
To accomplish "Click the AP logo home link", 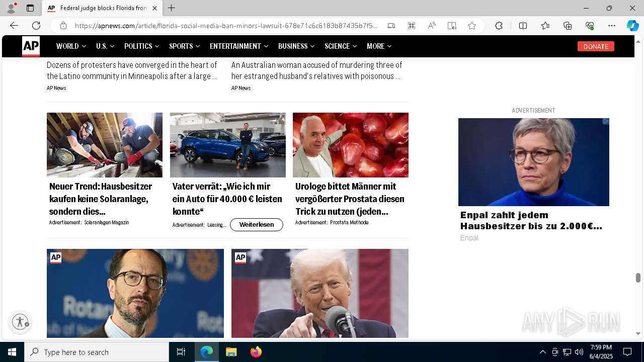I will click(x=31, y=46).
